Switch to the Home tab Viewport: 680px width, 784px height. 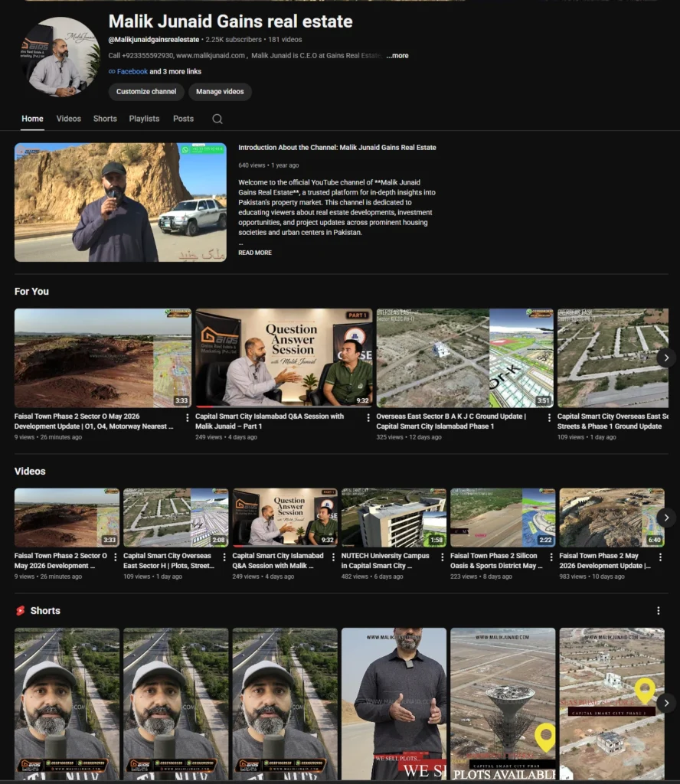tap(32, 119)
